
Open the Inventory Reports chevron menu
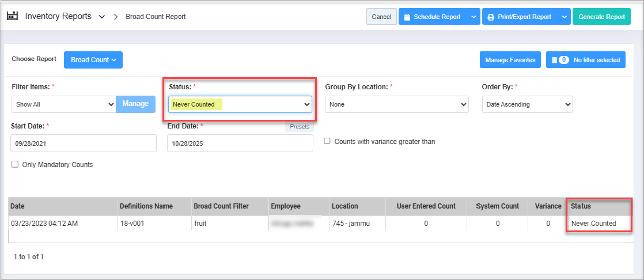tap(102, 17)
